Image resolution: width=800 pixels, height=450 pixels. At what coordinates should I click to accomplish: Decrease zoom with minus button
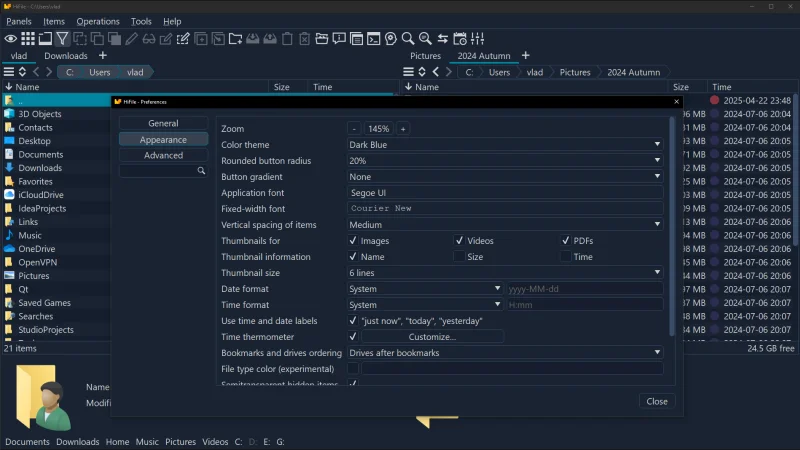point(354,129)
